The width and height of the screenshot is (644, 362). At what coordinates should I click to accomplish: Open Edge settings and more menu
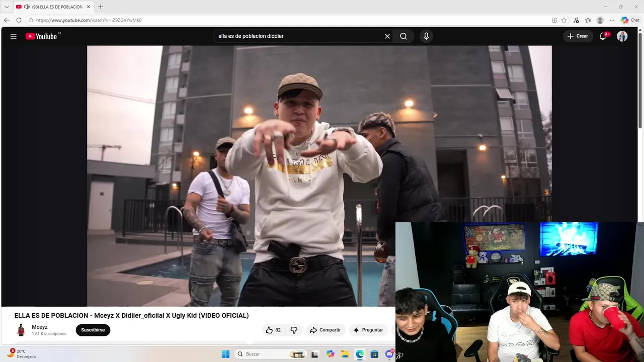pos(612,20)
